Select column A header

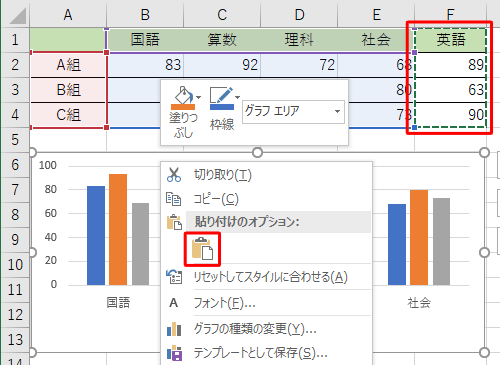(x=68, y=15)
